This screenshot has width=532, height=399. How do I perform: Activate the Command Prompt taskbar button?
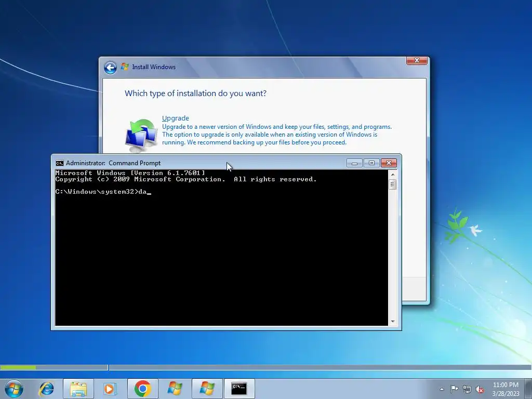(x=239, y=389)
